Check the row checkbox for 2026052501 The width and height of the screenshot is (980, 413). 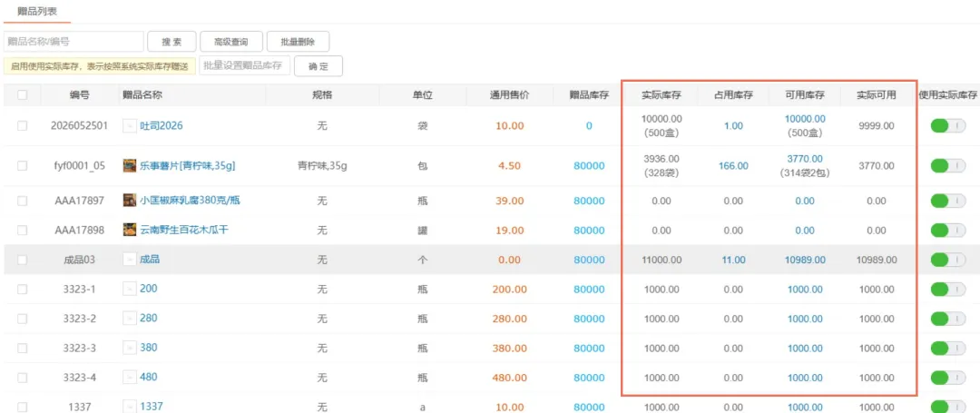coord(23,125)
